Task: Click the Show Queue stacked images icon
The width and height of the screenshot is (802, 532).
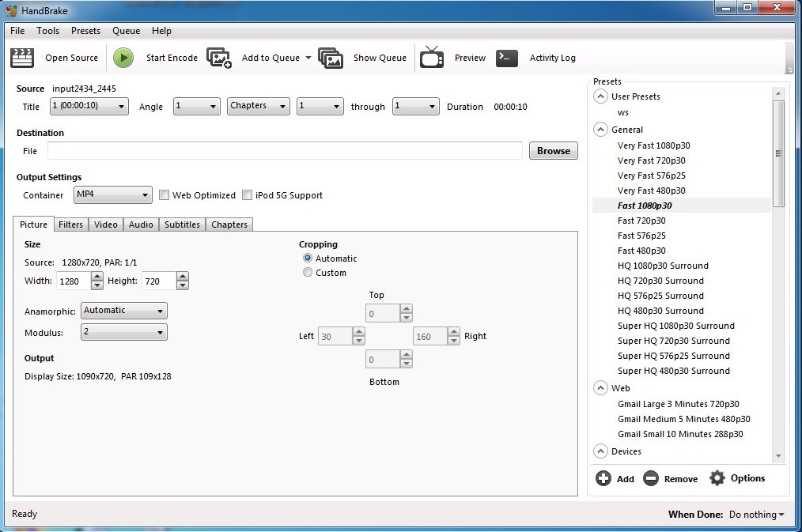Action: tap(331, 58)
